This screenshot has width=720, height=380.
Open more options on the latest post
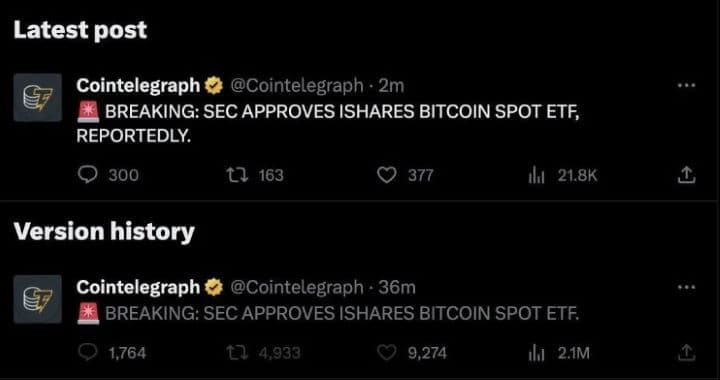[x=686, y=85]
